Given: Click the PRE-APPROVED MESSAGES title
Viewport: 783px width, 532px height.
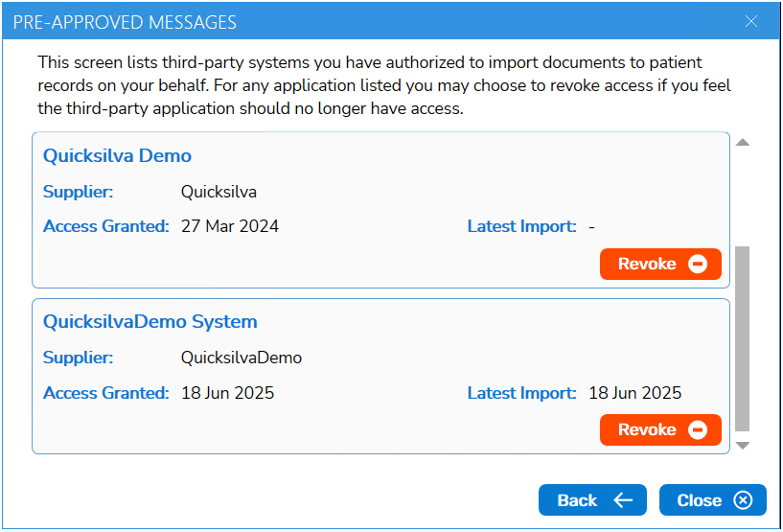Looking at the screenshot, I should coord(125,22).
